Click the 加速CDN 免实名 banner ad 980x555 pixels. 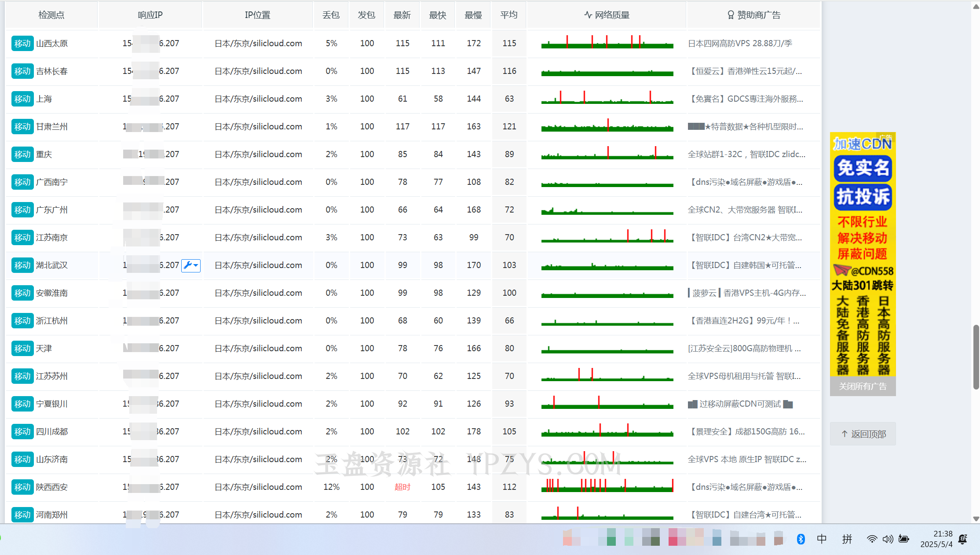click(863, 254)
